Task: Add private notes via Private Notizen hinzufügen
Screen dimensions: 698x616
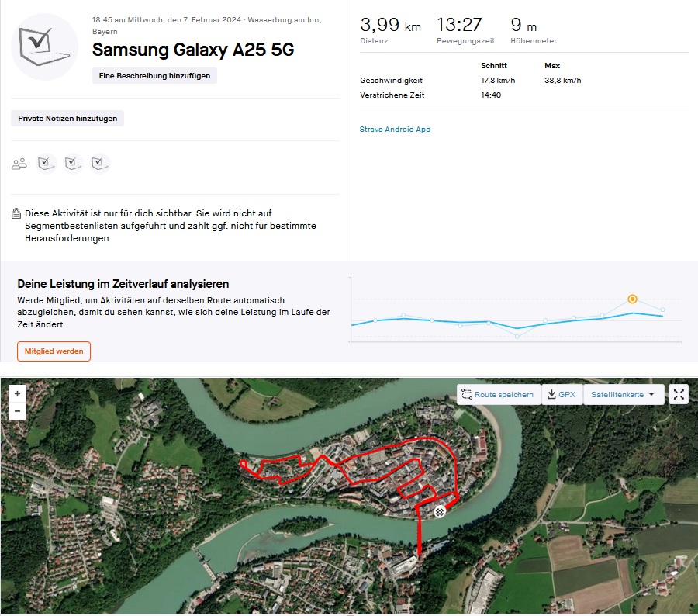Action: [67, 118]
